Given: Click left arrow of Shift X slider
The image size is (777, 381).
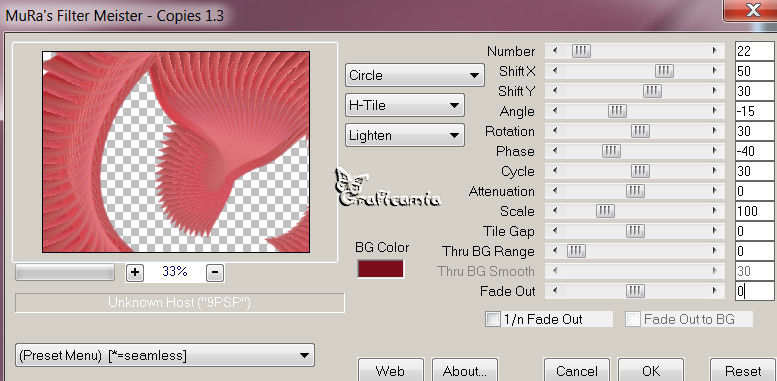Looking at the screenshot, I should tap(555, 71).
